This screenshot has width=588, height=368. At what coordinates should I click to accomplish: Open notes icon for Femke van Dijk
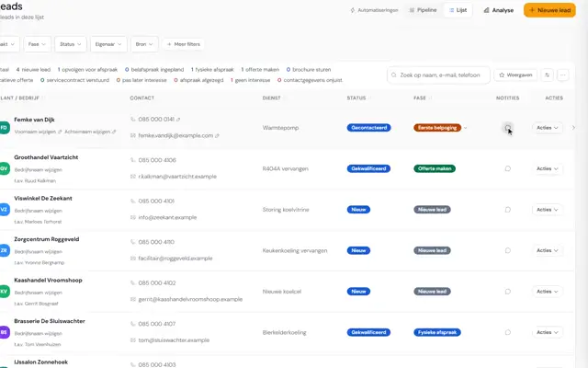(507, 128)
